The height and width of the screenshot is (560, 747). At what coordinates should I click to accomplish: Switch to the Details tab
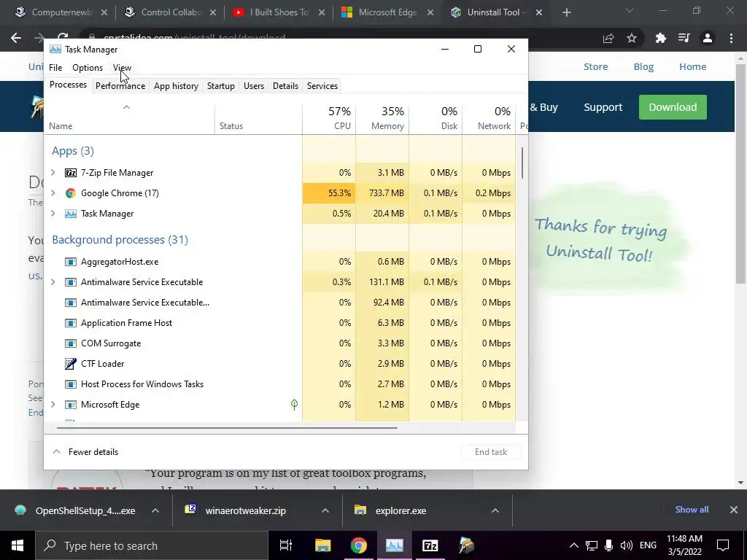(285, 86)
